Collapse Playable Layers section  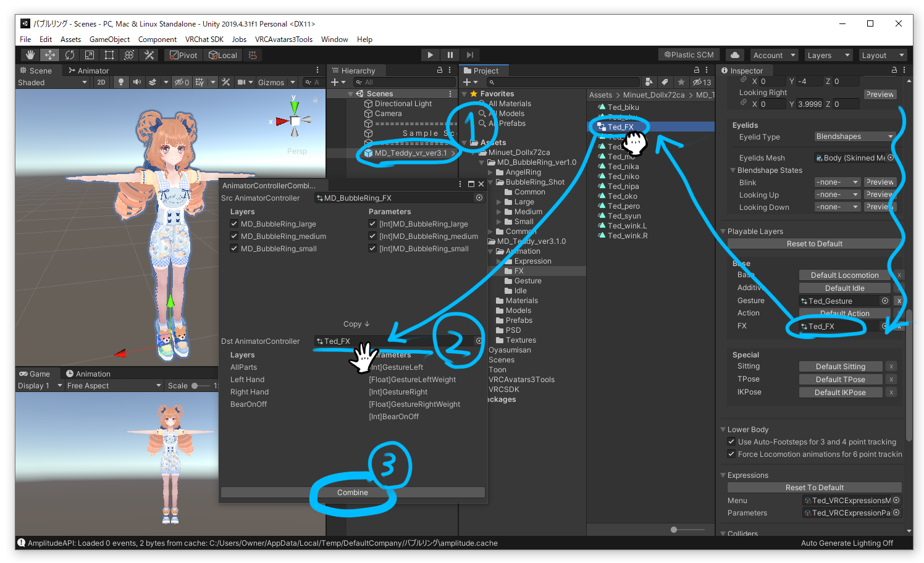coord(723,231)
